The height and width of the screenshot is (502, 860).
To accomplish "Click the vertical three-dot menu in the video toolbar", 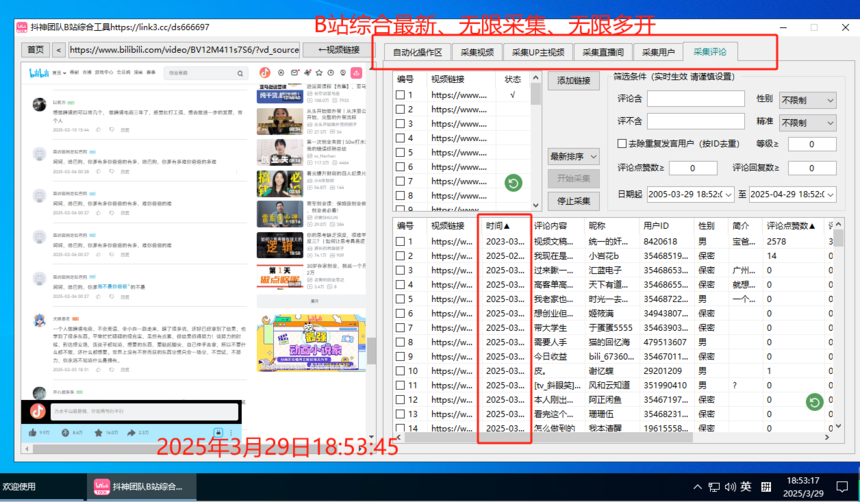I will pyautogui.click(x=231, y=432).
